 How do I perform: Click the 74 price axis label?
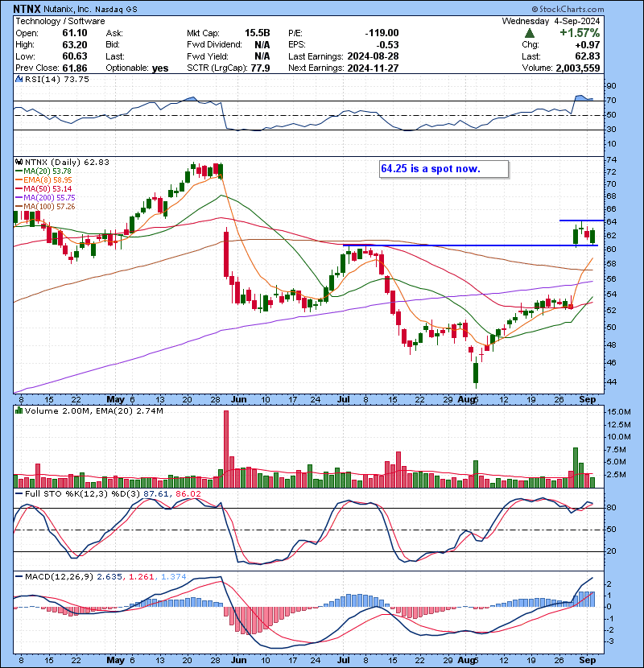pyautogui.click(x=611, y=160)
